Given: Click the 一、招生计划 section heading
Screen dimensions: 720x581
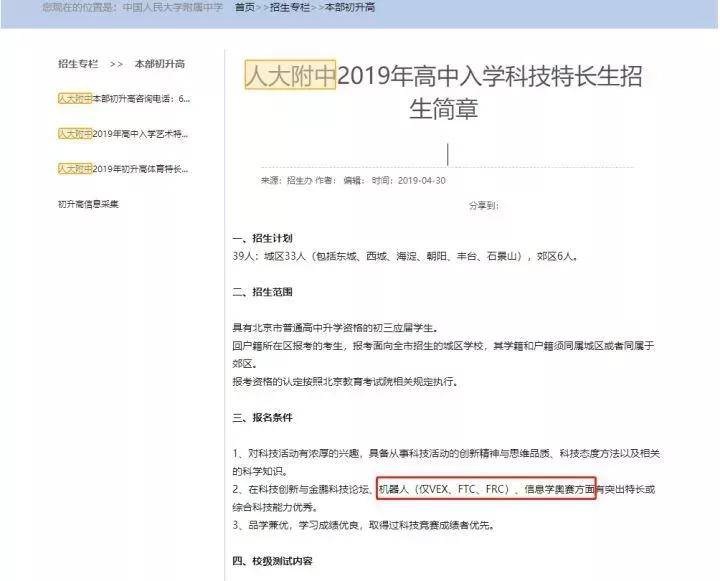Looking at the screenshot, I should point(263,238).
